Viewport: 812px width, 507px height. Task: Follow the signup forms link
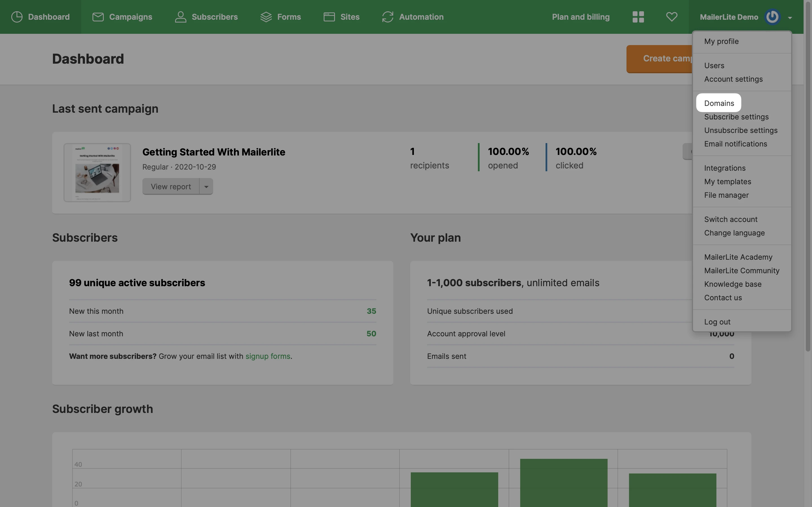(267, 356)
